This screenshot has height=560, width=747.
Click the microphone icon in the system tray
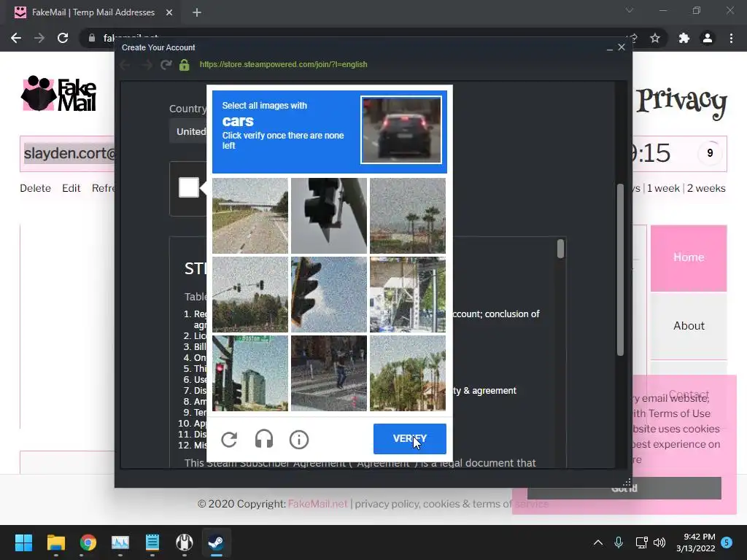619,542
